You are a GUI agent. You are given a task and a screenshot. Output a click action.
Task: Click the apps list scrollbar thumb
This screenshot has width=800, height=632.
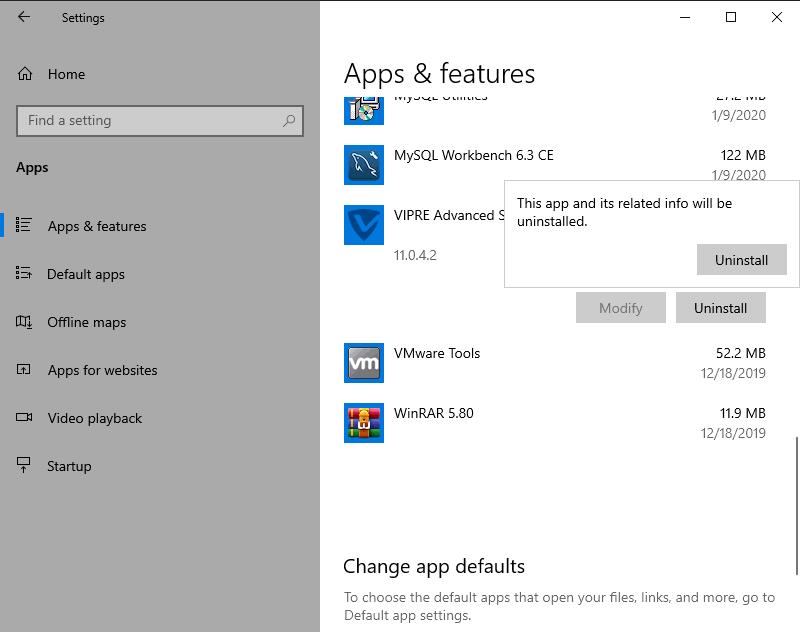(x=796, y=505)
